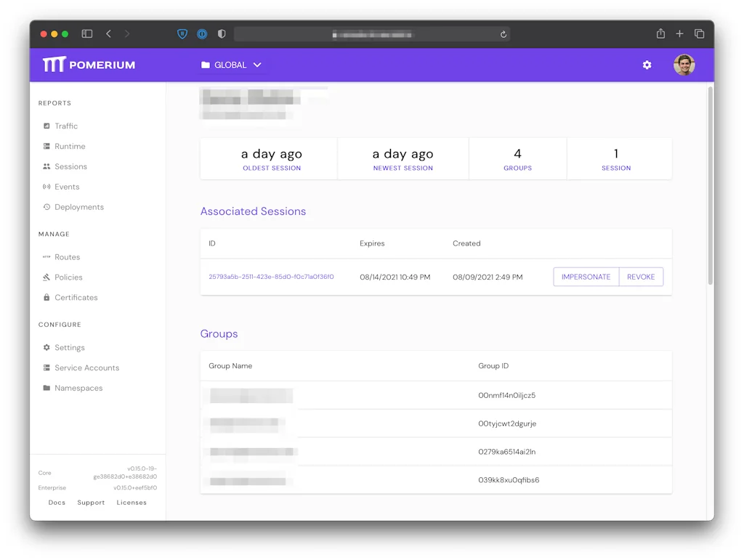Click the Sessions people icon

[x=47, y=167]
